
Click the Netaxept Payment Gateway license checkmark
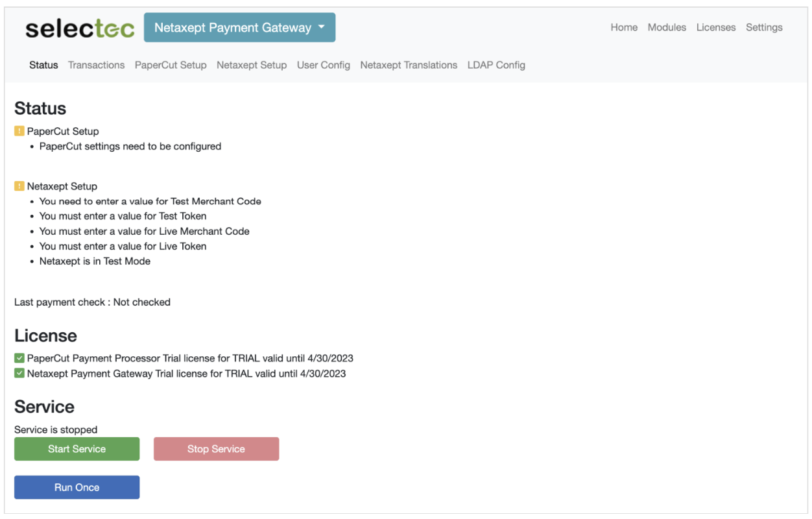19,374
